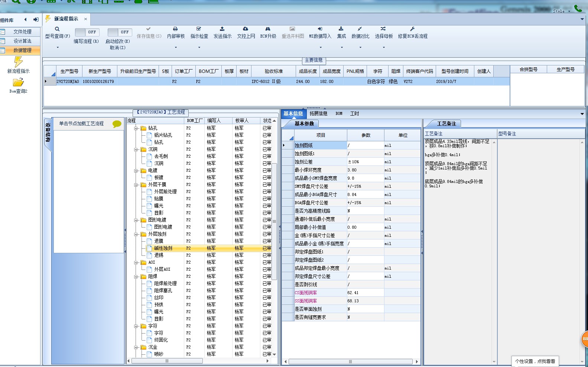Open dropdown arrow under 集成
Image resolution: width=588 pixels, height=367 pixels.
tap(342, 48)
